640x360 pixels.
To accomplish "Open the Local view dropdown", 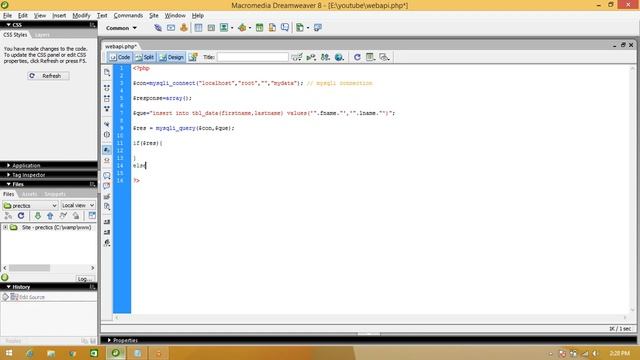I will pos(78,206).
